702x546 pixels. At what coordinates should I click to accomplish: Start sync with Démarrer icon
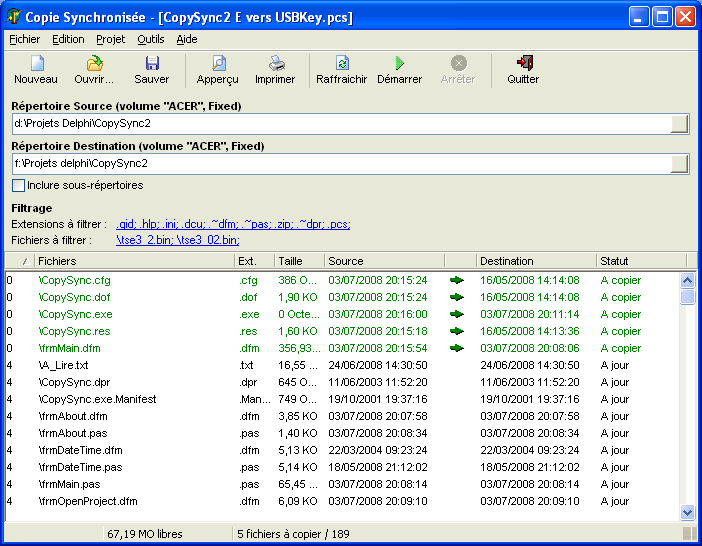pos(400,63)
